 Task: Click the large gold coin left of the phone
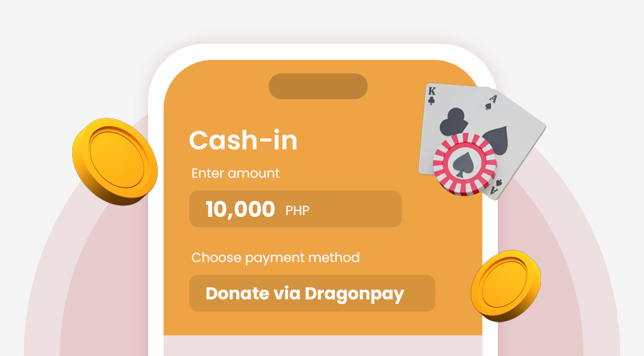point(115,162)
